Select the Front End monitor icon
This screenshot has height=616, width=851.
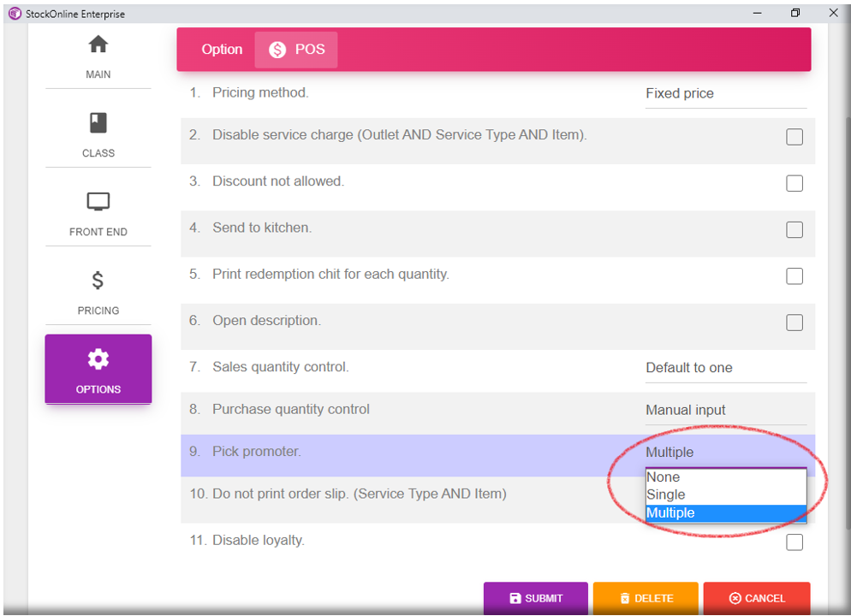[x=98, y=202]
